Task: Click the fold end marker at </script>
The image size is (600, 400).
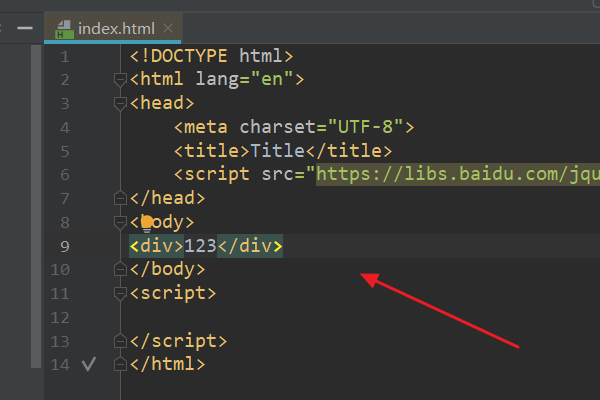Action: click(120, 341)
